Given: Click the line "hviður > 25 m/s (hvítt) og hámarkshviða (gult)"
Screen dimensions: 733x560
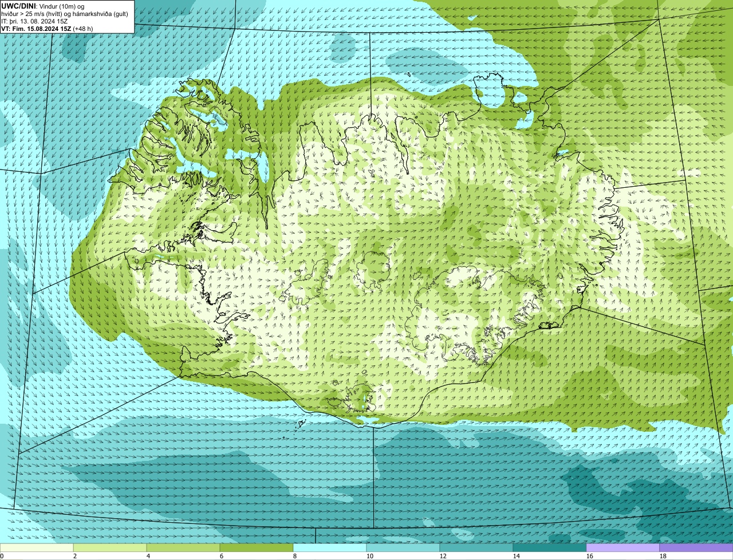Looking at the screenshot, I should pos(65,13).
